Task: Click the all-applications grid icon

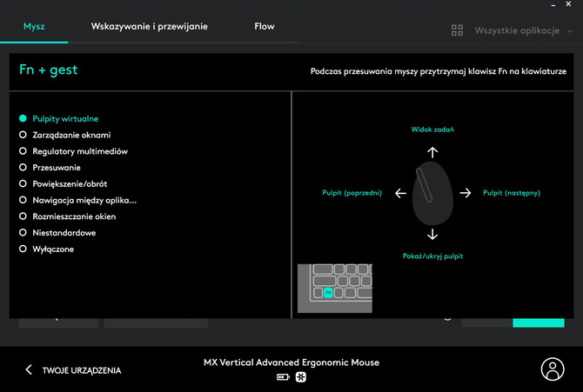Action: pos(458,30)
